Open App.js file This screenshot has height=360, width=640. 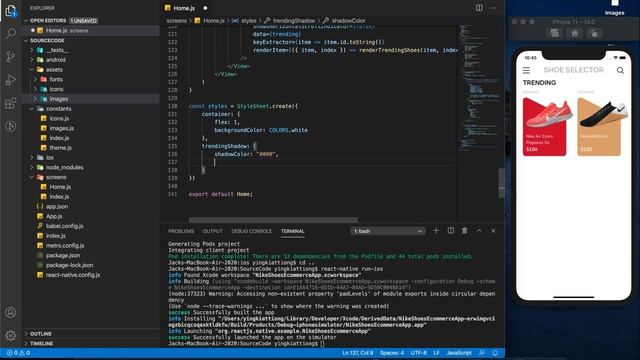point(54,216)
